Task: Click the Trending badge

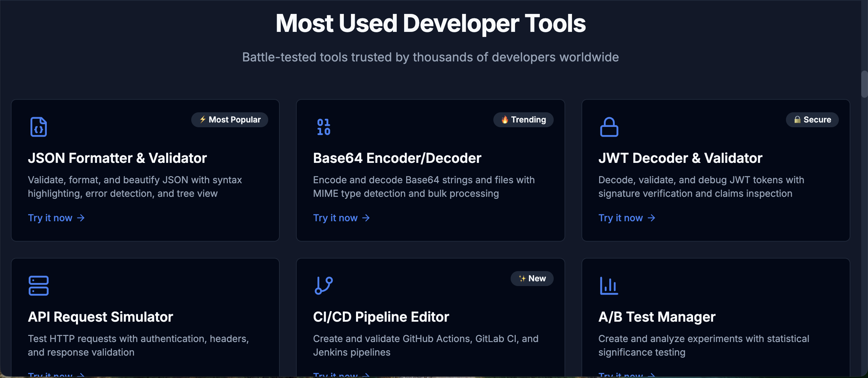Action: click(523, 119)
